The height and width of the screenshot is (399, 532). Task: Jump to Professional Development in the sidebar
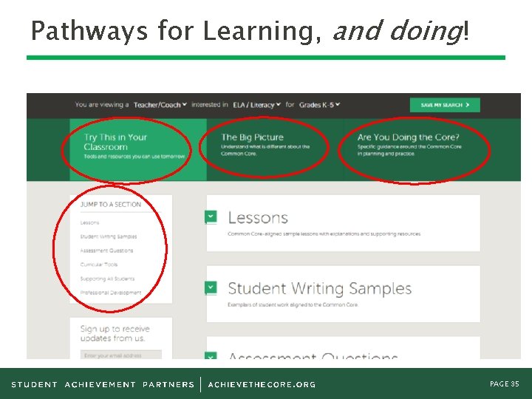click(x=111, y=293)
